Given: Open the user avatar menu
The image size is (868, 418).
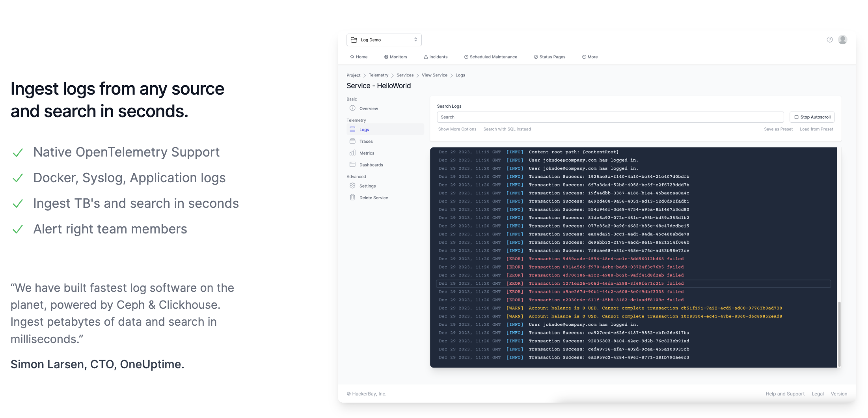Looking at the screenshot, I should [x=842, y=39].
